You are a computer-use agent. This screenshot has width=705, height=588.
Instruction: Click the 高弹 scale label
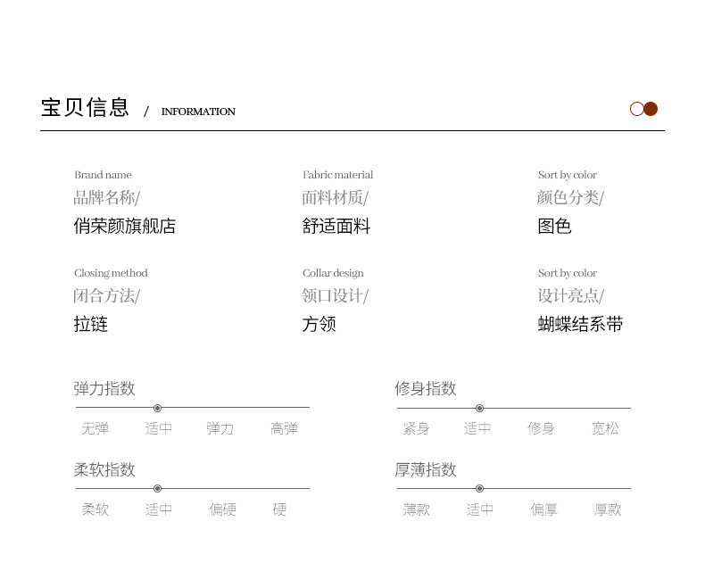pyautogui.click(x=284, y=428)
